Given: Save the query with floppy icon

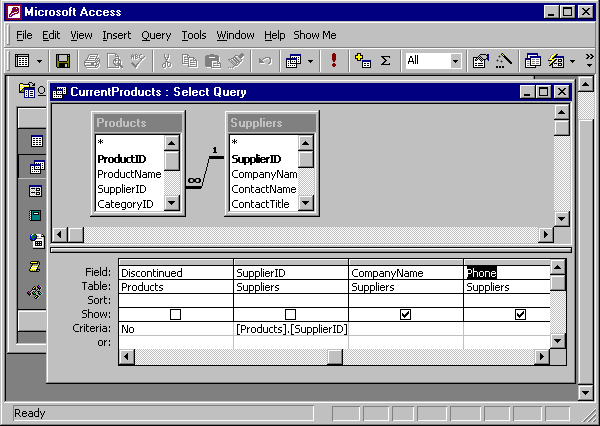Looking at the screenshot, I should (63, 61).
